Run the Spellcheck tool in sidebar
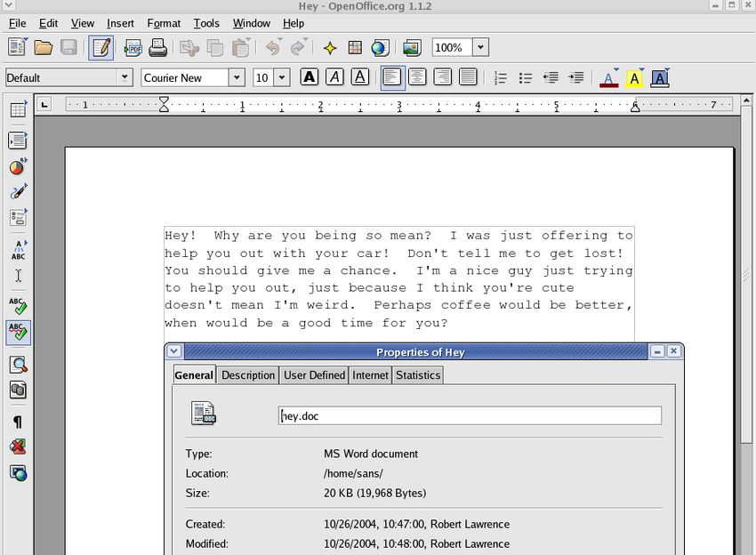This screenshot has width=756, height=555. 18,307
